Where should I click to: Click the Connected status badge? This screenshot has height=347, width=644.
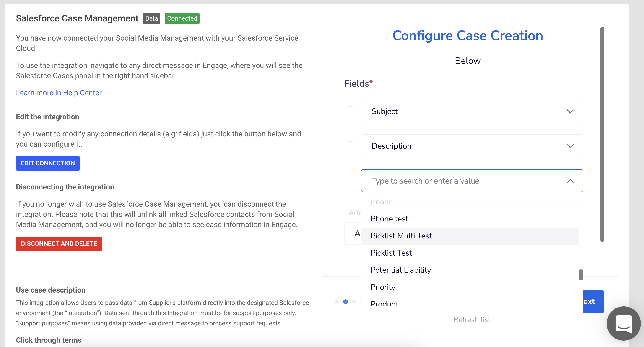(x=182, y=18)
